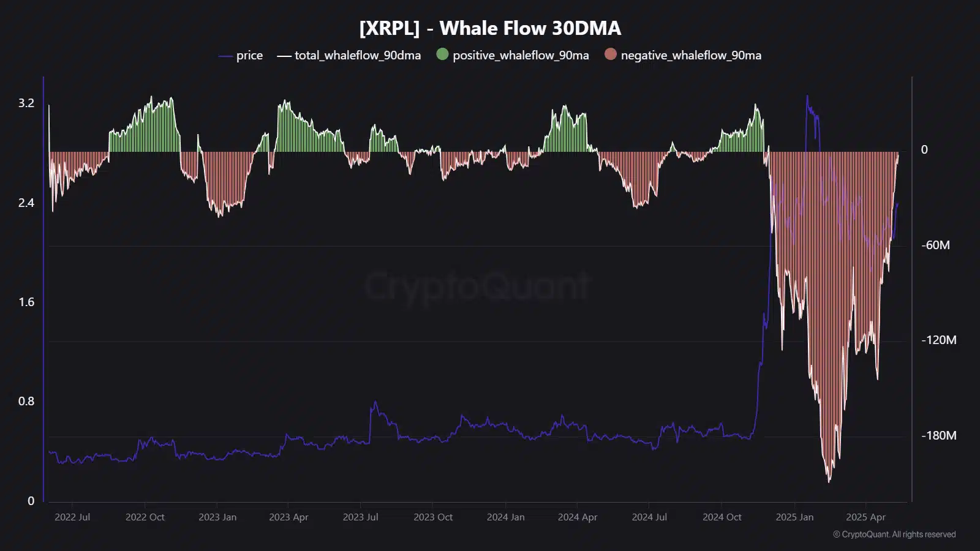
Task: Click the green circle marker beside positive_whaleflow_90ma
Action: (x=441, y=54)
